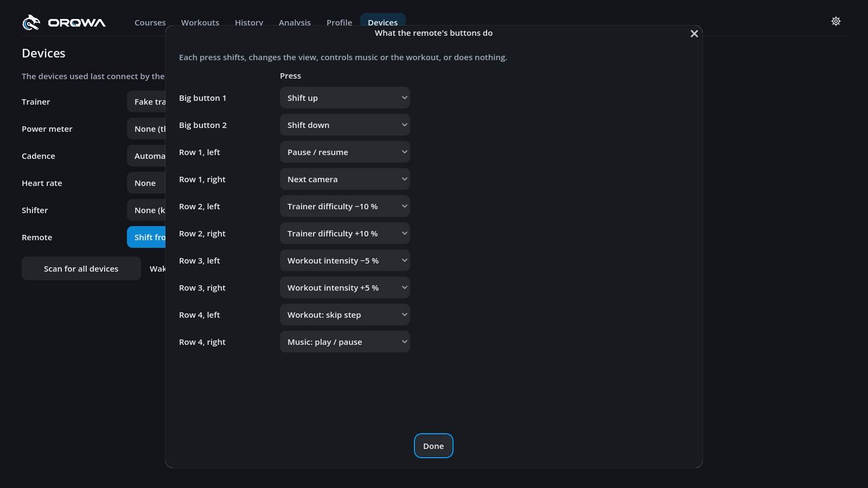The image size is (868, 488).
Task: Open the Big button 1 dropdown
Action: pos(345,98)
